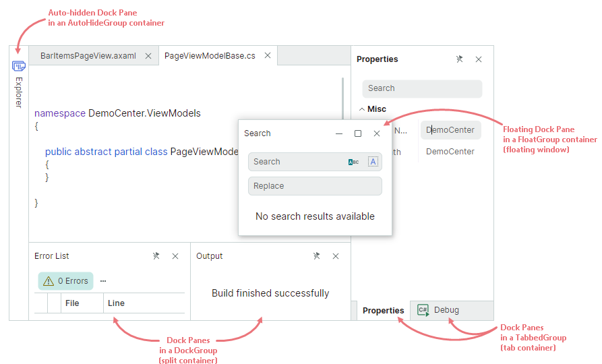Focus the Properties search box

(x=422, y=88)
